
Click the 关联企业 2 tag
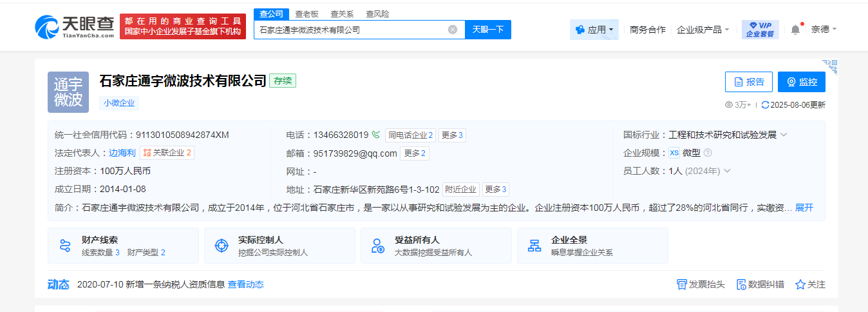167,153
